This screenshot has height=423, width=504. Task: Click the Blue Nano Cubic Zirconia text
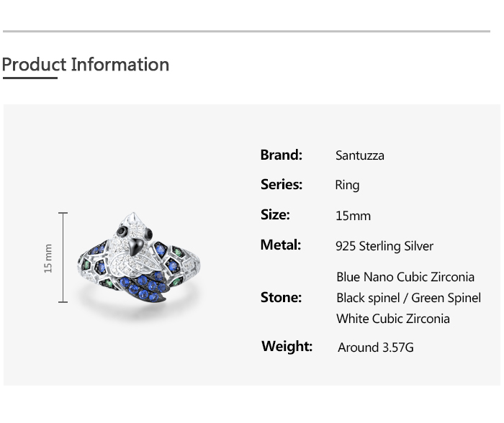(405, 277)
